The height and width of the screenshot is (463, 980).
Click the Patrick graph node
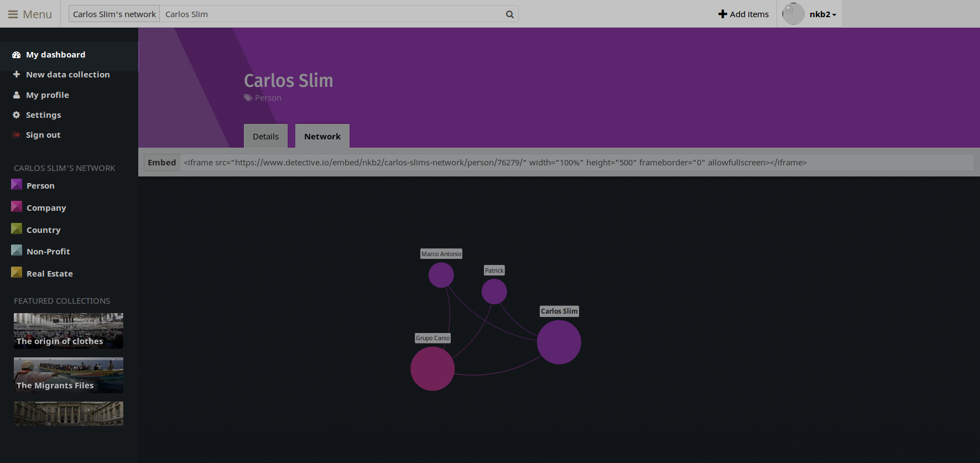pos(494,292)
